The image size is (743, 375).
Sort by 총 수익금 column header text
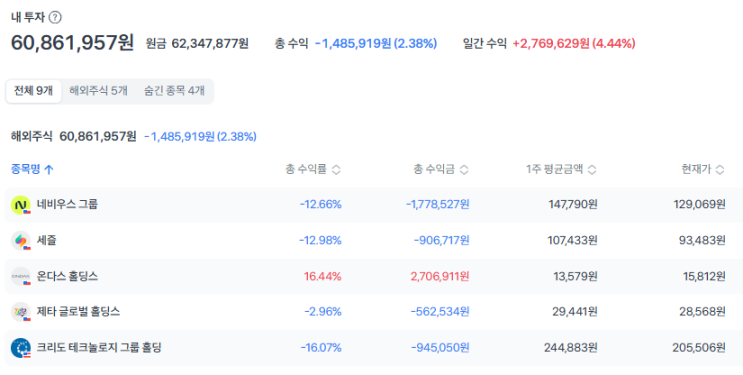[434, 169]
